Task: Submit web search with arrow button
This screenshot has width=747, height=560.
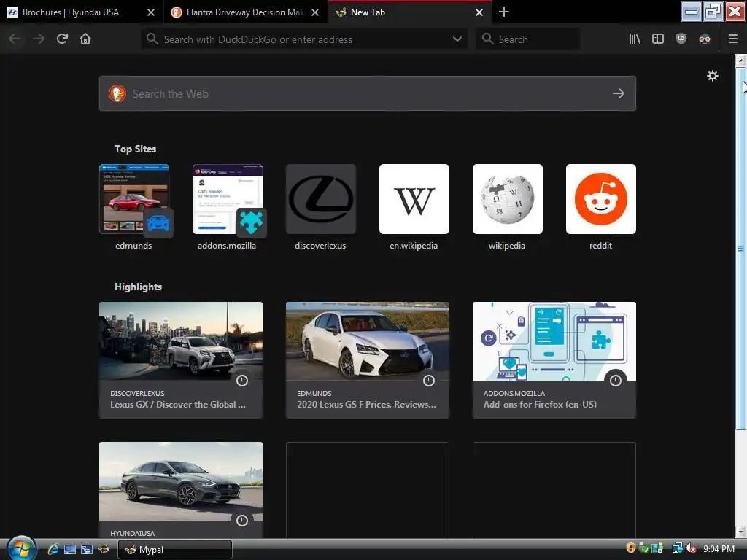Action: [619, 93]
